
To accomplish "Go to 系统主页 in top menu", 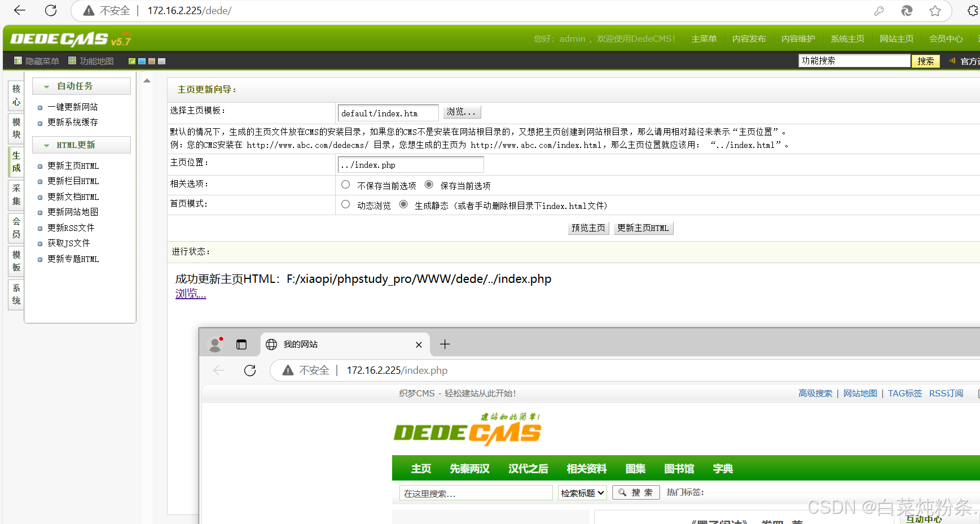I will point(847,38).
